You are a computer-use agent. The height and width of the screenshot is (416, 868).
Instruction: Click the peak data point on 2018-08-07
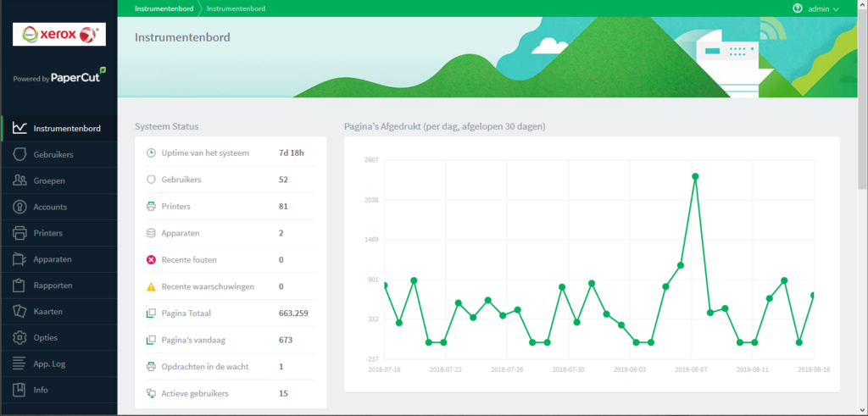[695, 176]
